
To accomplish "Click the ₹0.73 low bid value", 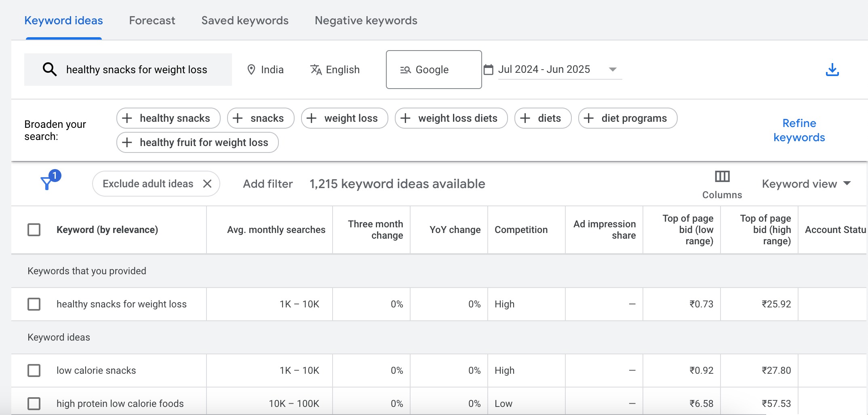I will (x=701, y=304).
